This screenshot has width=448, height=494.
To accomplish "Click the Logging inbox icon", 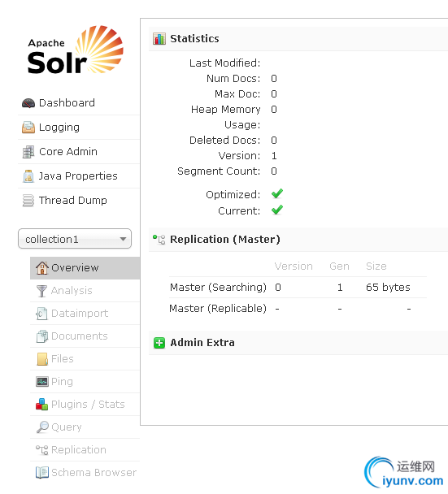I will click(28, 128).
